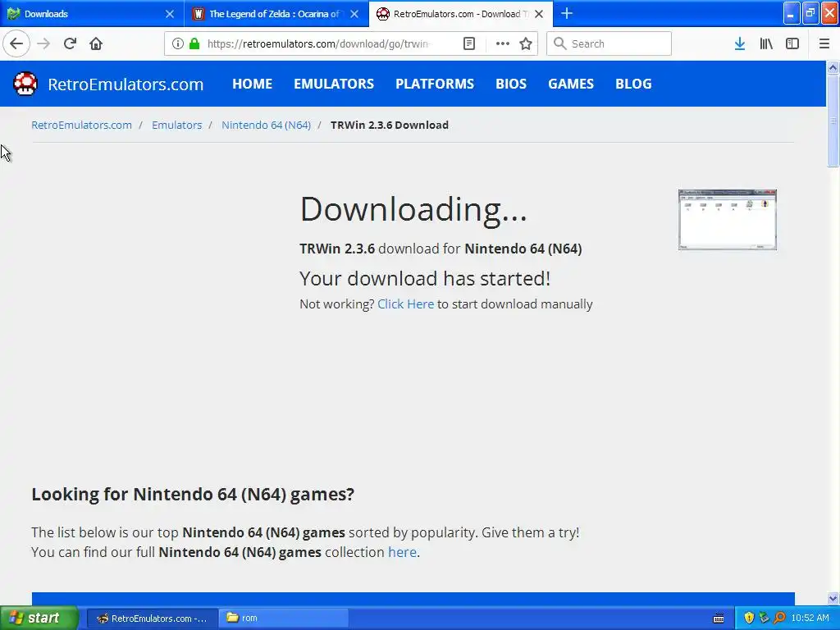Open the rom folder taskbar button
The width and height of the screenshot is (840, 630).
[284, 619]
